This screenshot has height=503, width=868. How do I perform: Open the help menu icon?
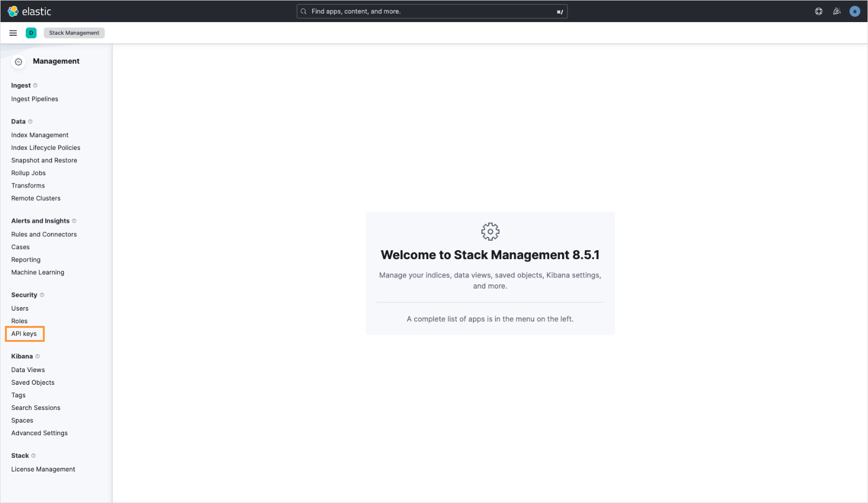[x=819, y=12]
